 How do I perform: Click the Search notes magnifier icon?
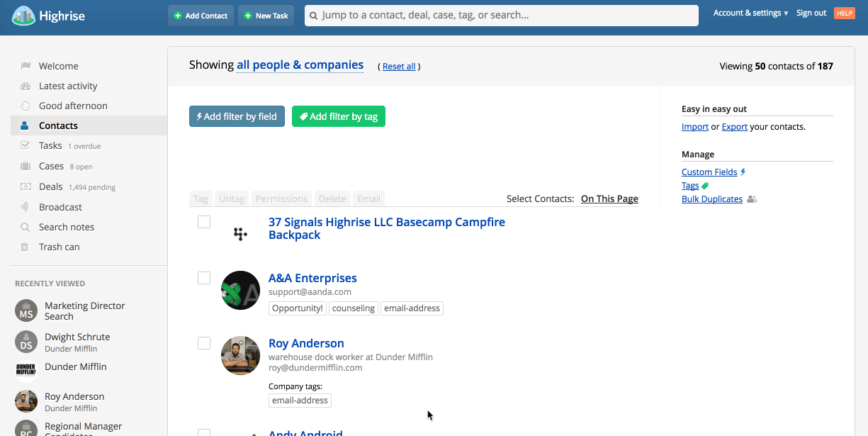tap(25, 227)
